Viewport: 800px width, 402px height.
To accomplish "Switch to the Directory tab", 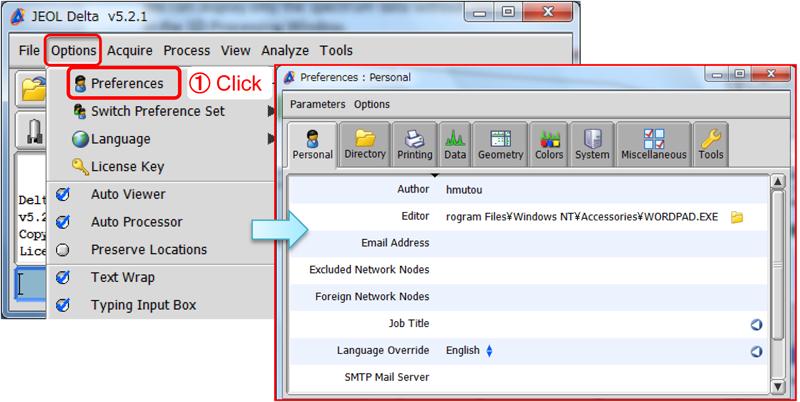I will point(365,145).
